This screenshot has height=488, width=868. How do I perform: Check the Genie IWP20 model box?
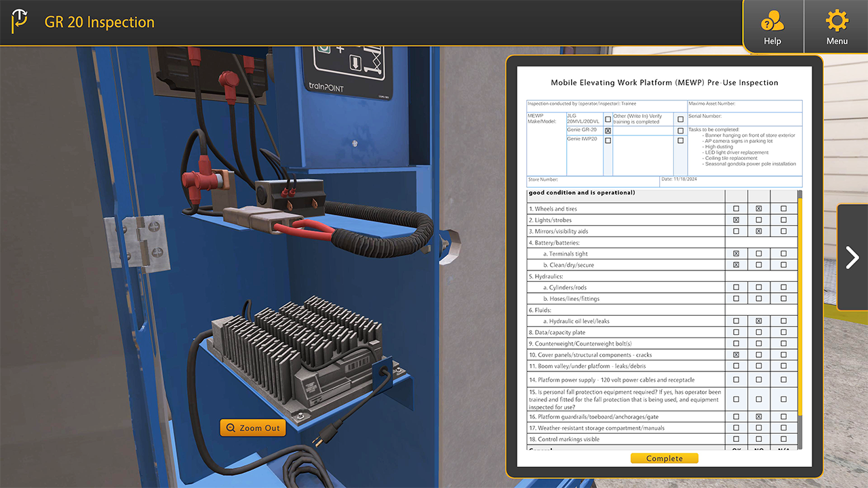pyautogui.click(x=608, y=140)
